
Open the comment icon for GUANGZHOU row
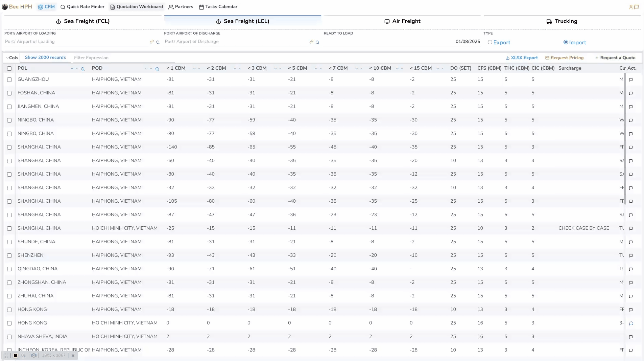[x=631, y=80]
